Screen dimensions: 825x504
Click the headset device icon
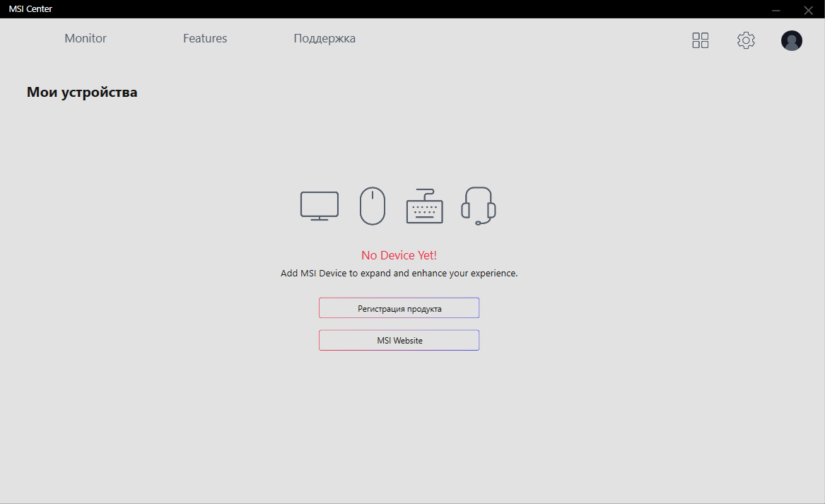pyautogui.click(x=479, y=206)
